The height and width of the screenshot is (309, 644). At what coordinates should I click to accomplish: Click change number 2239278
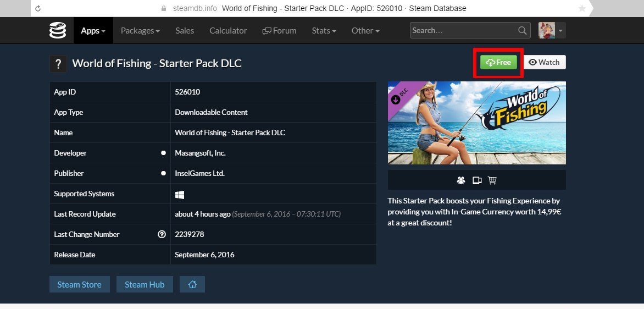click(190, 234)
